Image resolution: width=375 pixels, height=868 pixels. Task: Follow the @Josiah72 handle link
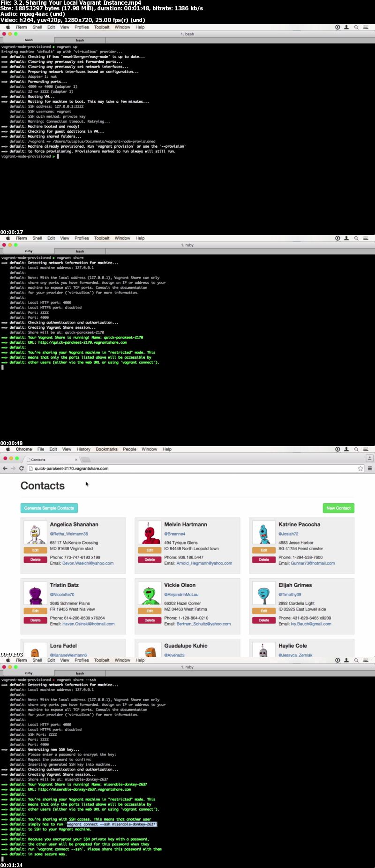pyautogui.click(x=288, y=534)
